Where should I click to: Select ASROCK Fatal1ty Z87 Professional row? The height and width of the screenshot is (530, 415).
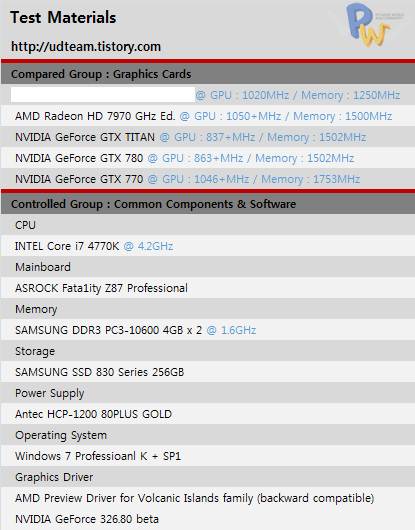click(208, 288)
